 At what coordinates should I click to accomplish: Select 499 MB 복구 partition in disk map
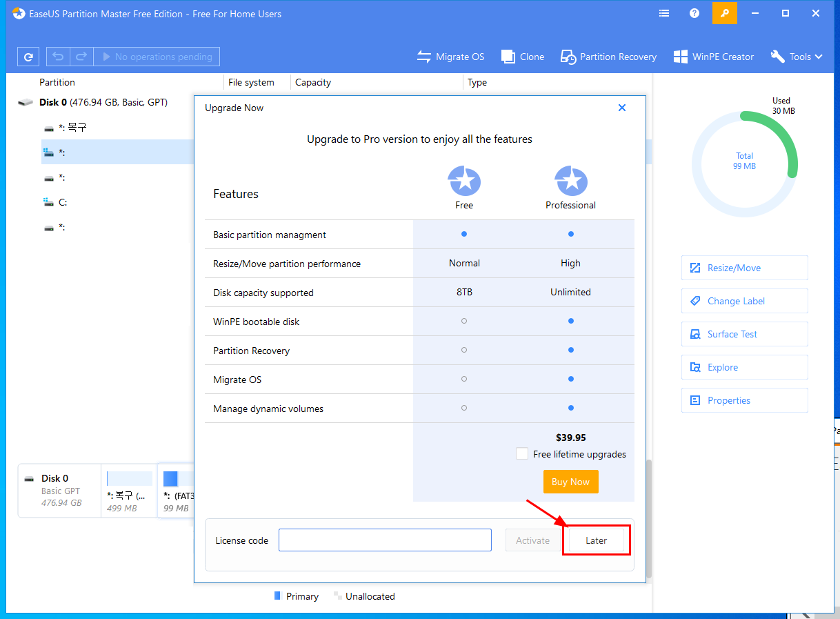(x=130, y=491)
